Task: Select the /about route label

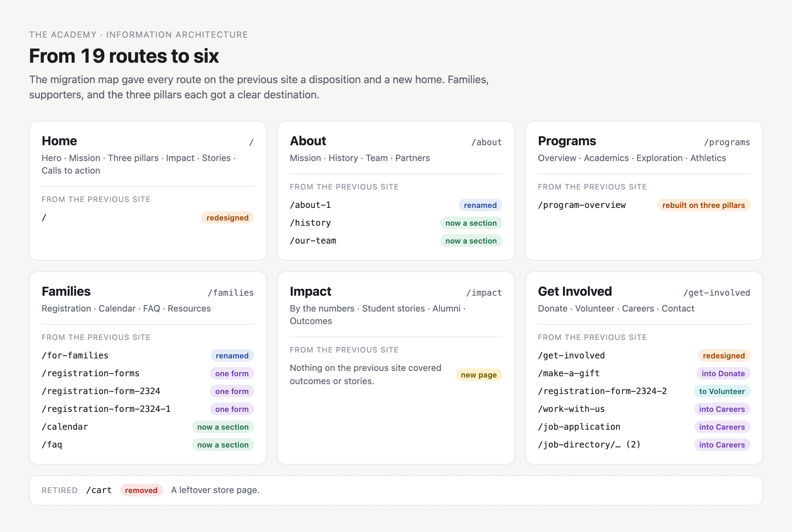Action: pyautogui.click(x=486, y=142)
